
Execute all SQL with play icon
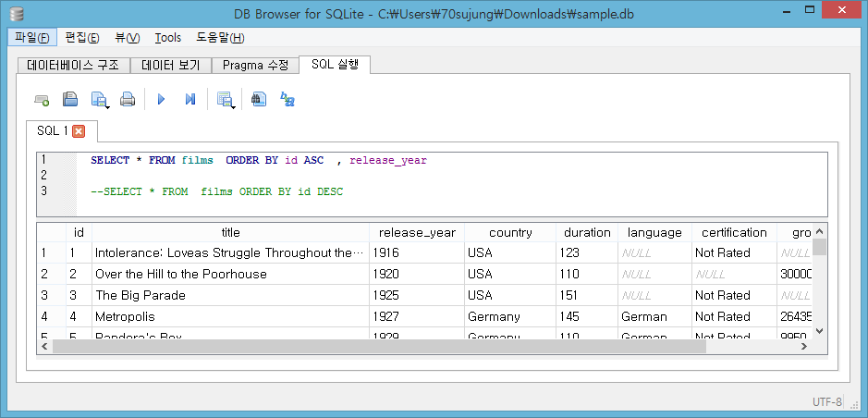(161, 100)
